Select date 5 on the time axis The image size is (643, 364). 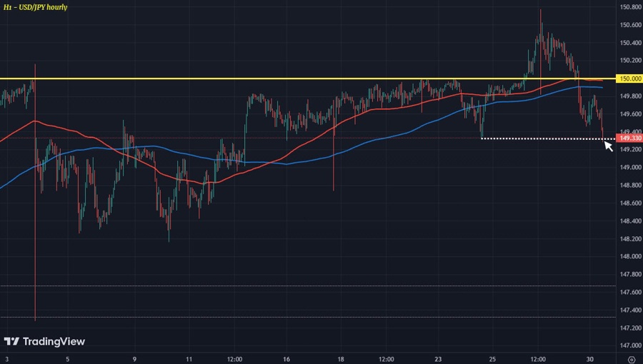click(68, 359)
